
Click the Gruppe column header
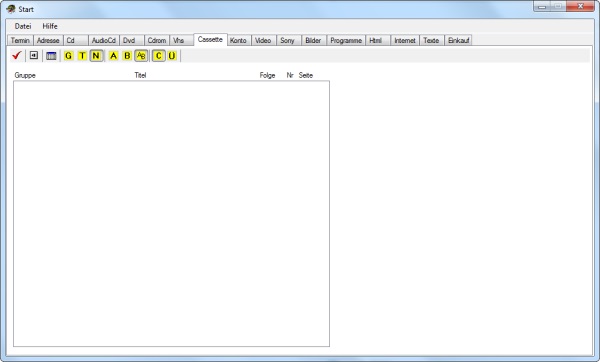click(x=25, y=75)
